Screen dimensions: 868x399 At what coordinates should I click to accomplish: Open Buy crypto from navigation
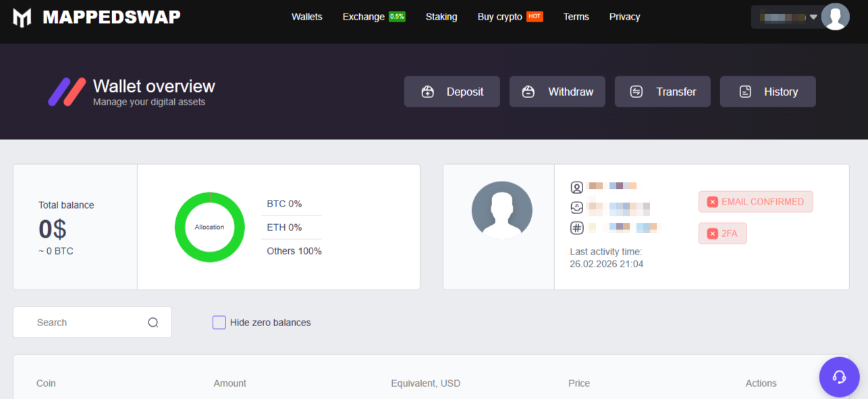[x=499, y=17]
